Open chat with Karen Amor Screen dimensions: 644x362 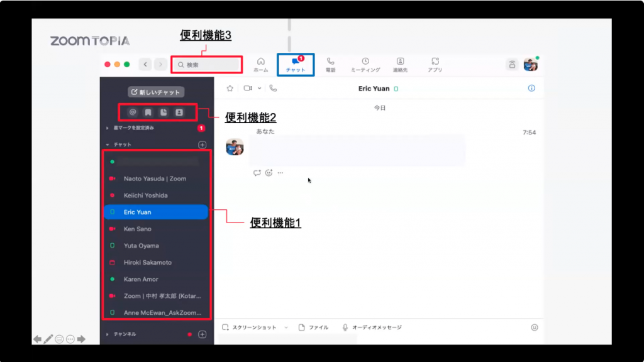(156, 280)
